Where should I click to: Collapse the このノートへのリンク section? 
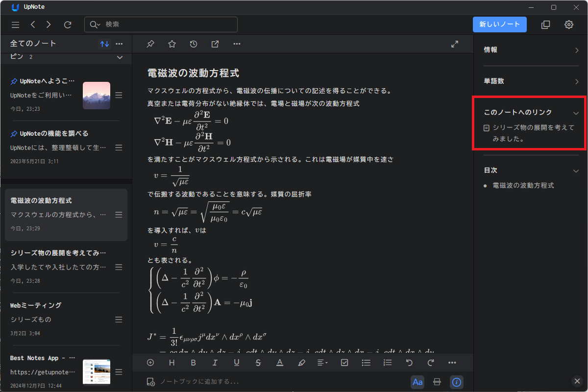576,112
